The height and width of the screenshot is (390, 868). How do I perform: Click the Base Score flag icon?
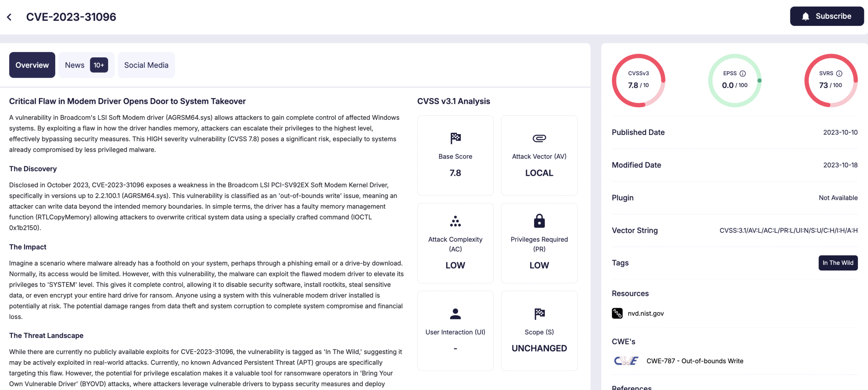[455, 138]
